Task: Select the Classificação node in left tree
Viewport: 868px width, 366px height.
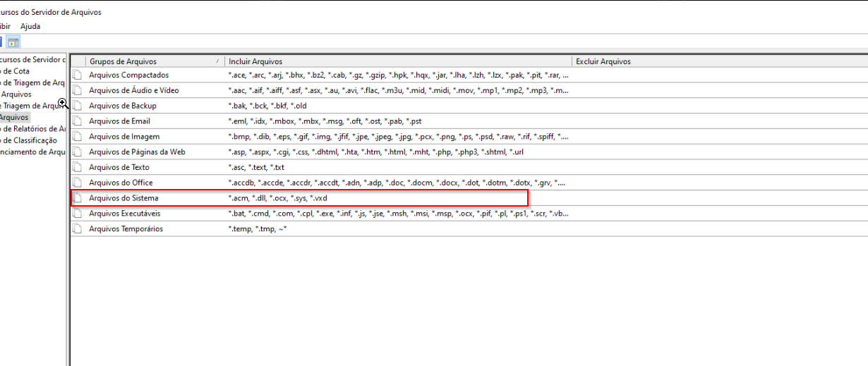Action: 29,140
